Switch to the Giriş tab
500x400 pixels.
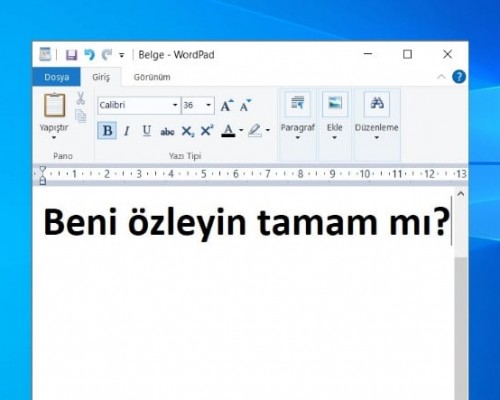[101, 77]
